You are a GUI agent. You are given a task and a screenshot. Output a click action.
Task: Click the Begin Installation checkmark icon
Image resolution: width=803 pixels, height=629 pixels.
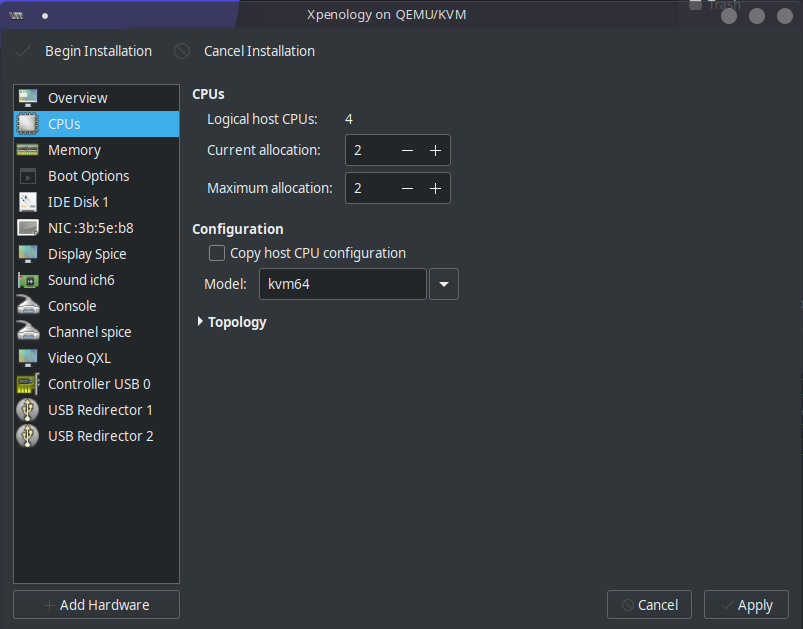coord(23,51)
